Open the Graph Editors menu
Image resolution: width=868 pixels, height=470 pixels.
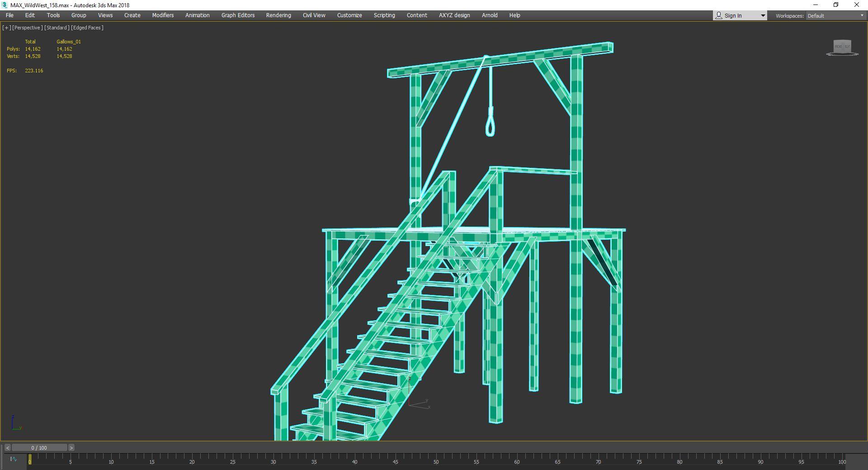click(x=238, y=15)
